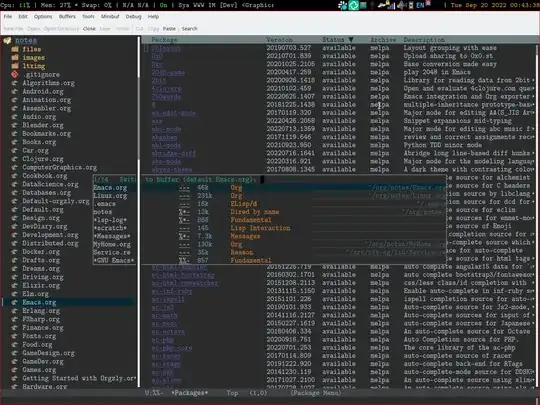Click the .gitignore git file icon
This screenshot has width=540, height=405.
point(15,74)
